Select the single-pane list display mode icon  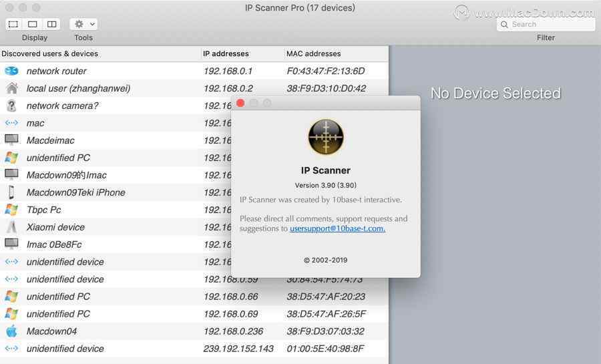click(x=13, y=24)
